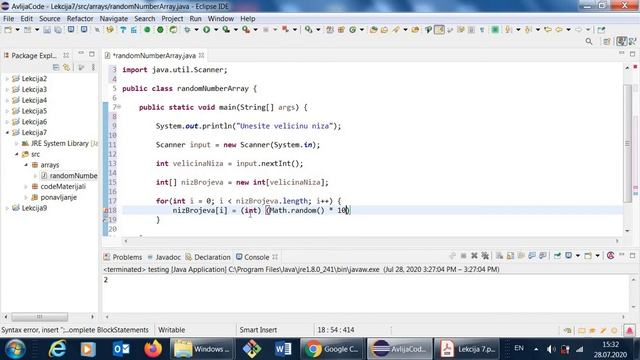Screen dimensions: 640x360
Task: Click the Terminate button in Console
Action: (x=463, y=256)
